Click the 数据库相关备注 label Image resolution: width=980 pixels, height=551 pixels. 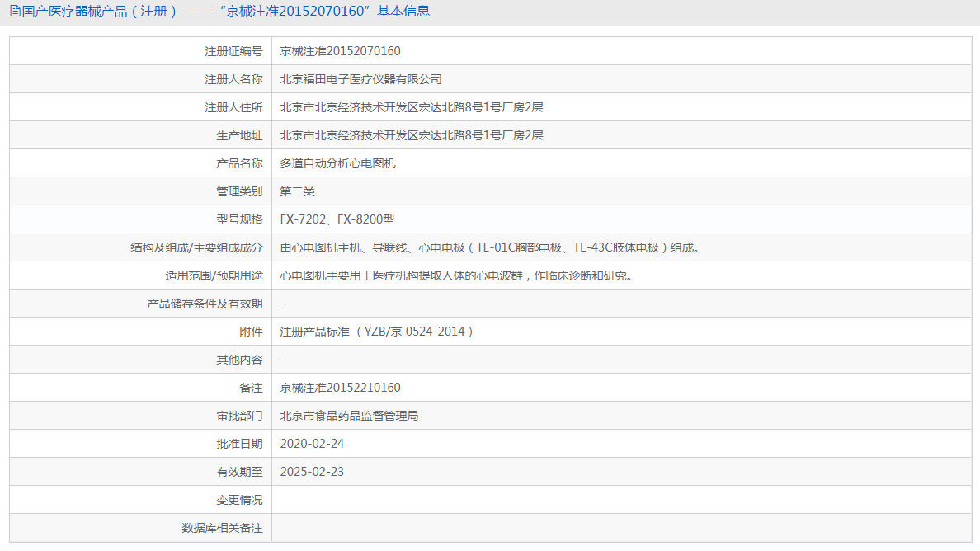(x=222, y=529)
